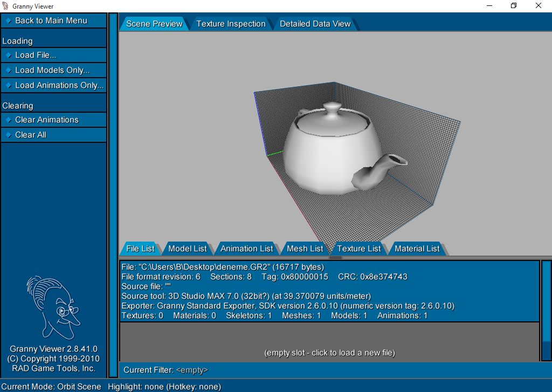Open the Material List tab
Viewport: 552px width, 392px height.
[x=417, y=249]
